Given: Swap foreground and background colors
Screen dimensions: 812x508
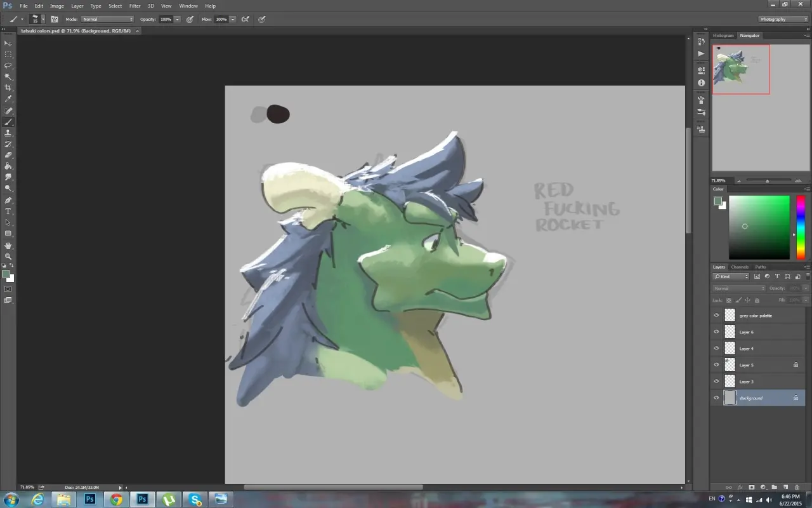Looking at the screenshot, I should [x=11, y=266].
